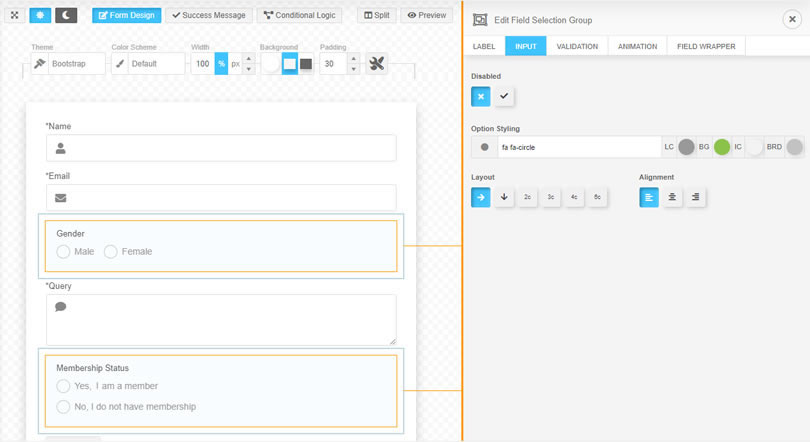Set Disabled to off with X button
810x442 pixels.
(480, 97)
